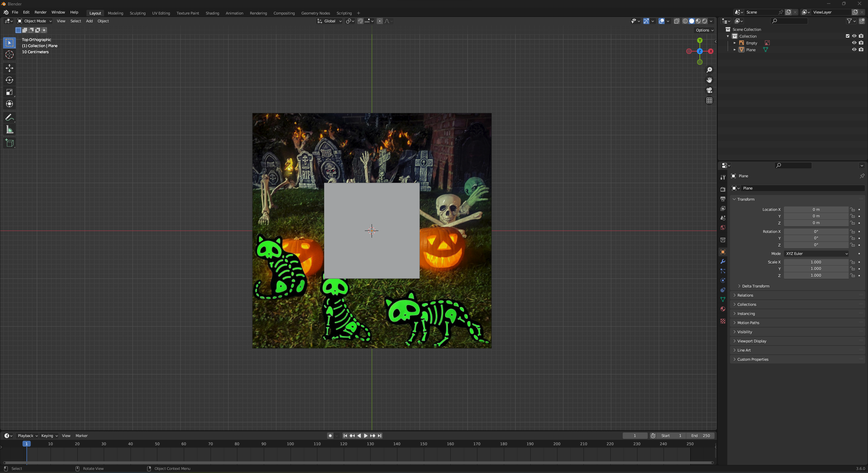Hide the Empty object in viewport
Image resolution: width=868 pixels, height=473 pixels.
(854, 43)
